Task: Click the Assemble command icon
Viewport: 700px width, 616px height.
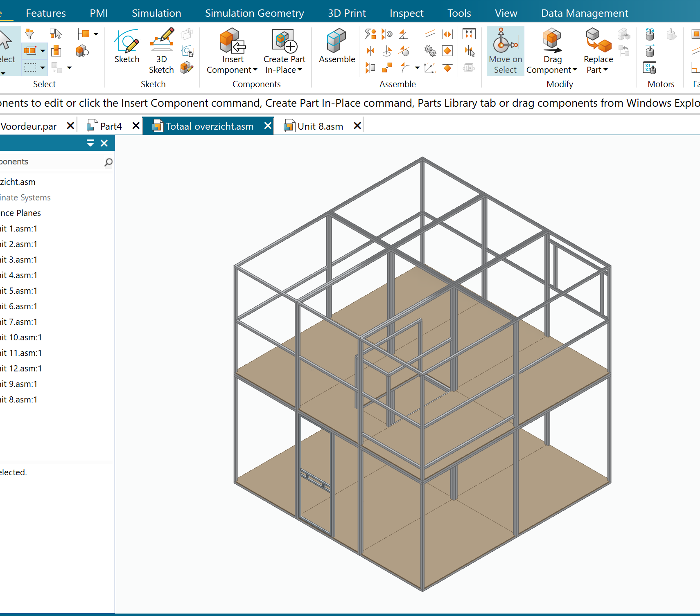Action: coord(336,42)
